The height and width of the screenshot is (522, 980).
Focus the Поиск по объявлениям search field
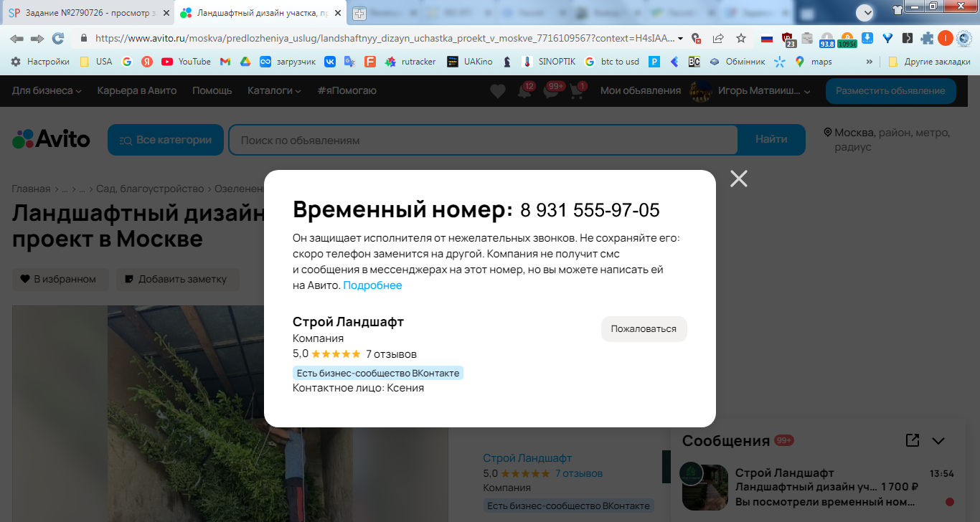(x=482, y=140)
